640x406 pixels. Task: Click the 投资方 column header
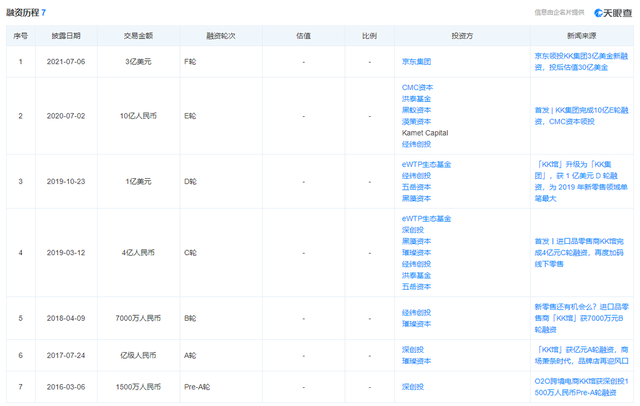462,36
